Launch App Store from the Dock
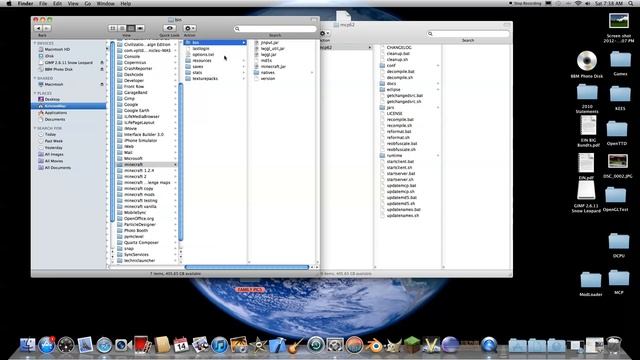The height and width of the screenshot is (360, 640). point(47,345)
